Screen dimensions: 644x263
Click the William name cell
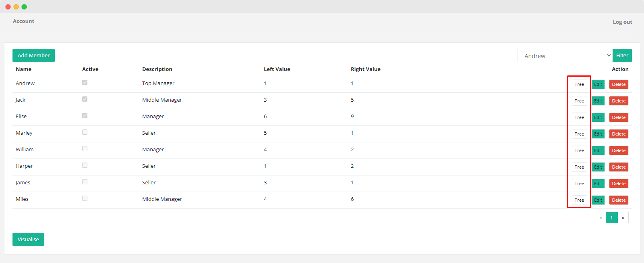(x=25, y=150)
